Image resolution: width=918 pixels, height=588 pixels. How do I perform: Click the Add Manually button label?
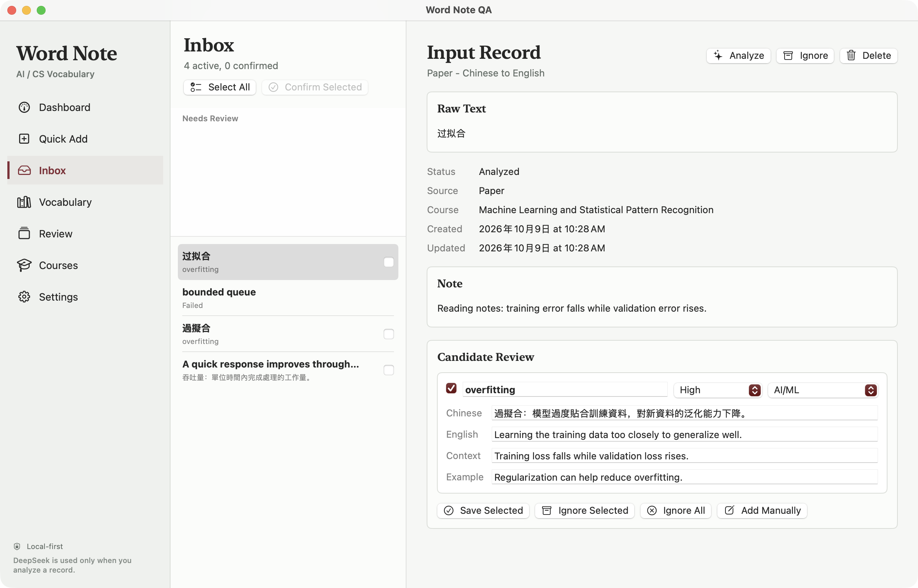[771, 511]
